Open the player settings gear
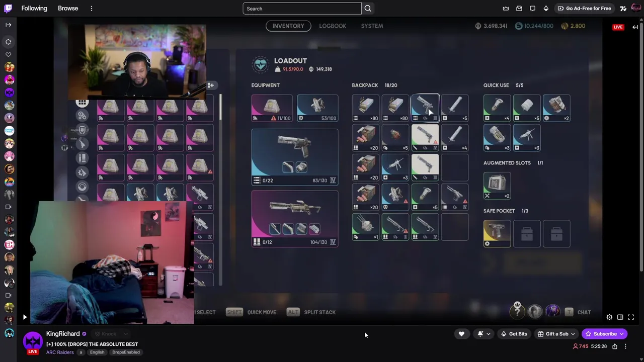Screen dimensions: 644x362 (609, 317)
